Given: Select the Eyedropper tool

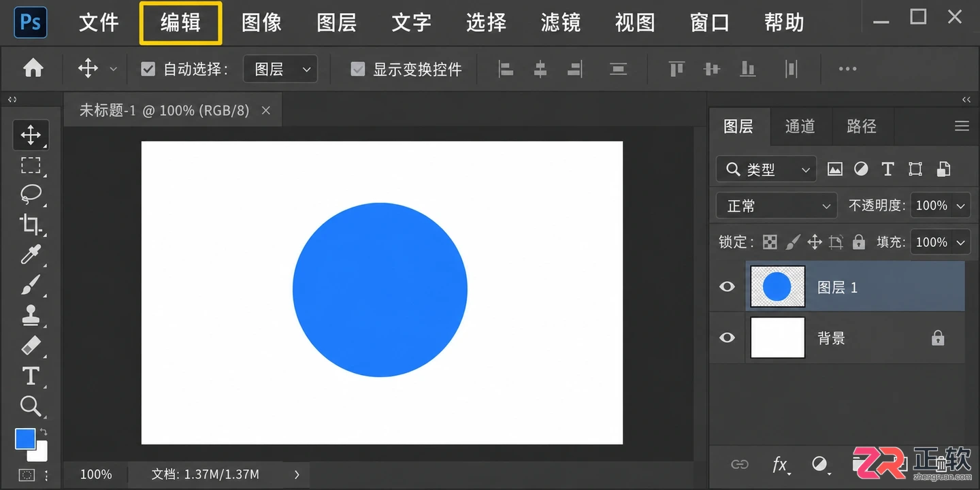Looking at the screenshot, I should click(x=31, y=255).
